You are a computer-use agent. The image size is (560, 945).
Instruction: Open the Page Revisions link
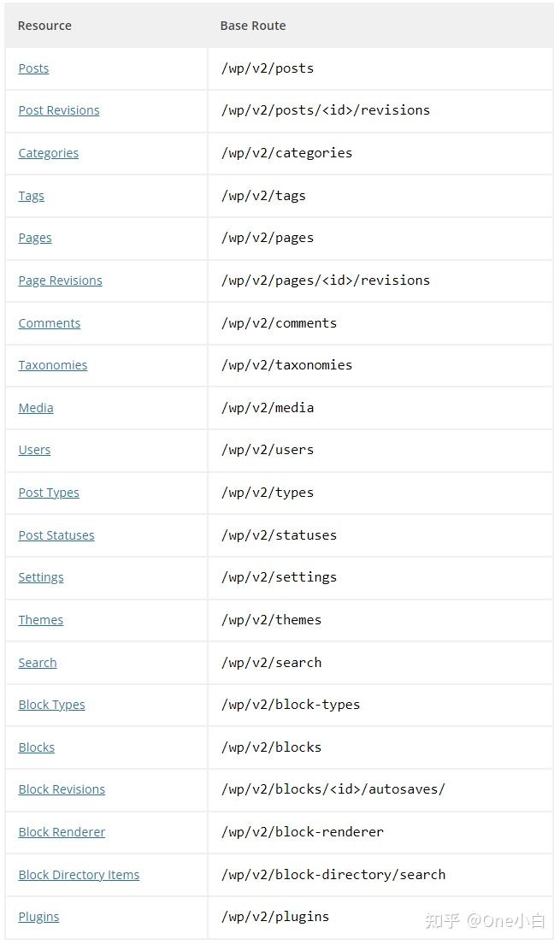[61, 281]
